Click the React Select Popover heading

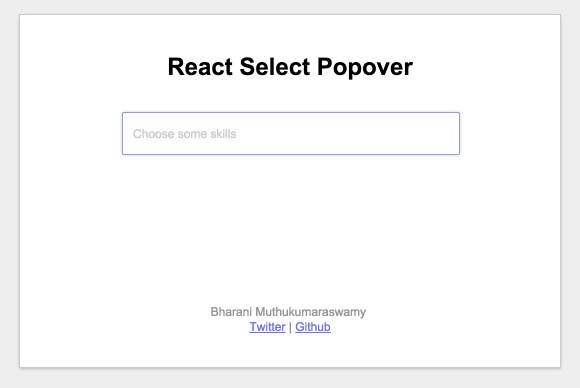(290, 67)
